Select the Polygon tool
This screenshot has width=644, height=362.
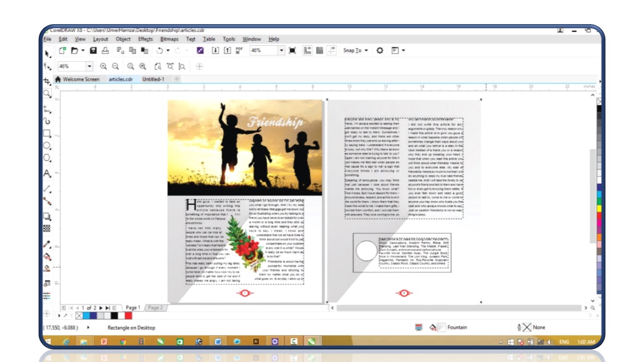47,158
